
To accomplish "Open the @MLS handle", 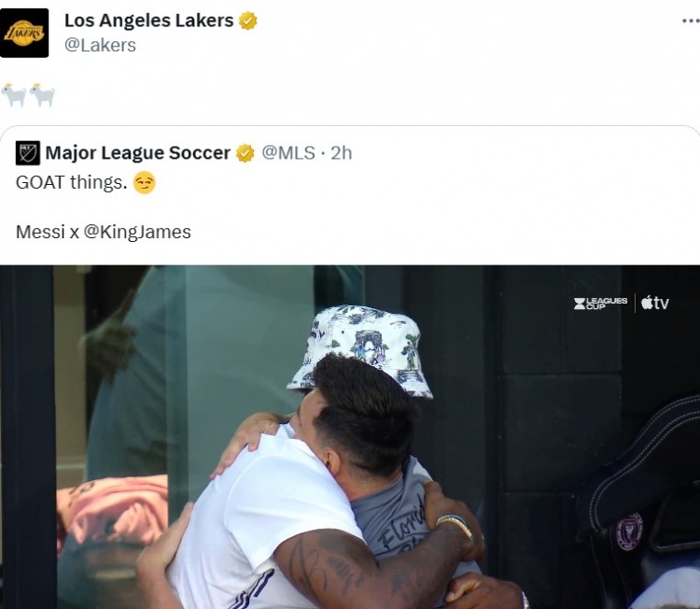I will 288,153.
